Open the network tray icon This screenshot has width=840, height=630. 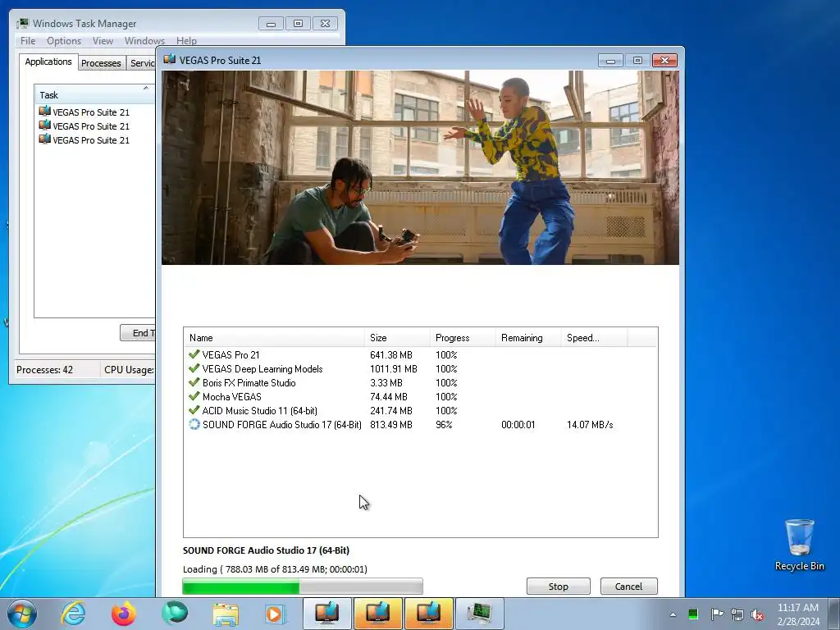pos(737,614)
